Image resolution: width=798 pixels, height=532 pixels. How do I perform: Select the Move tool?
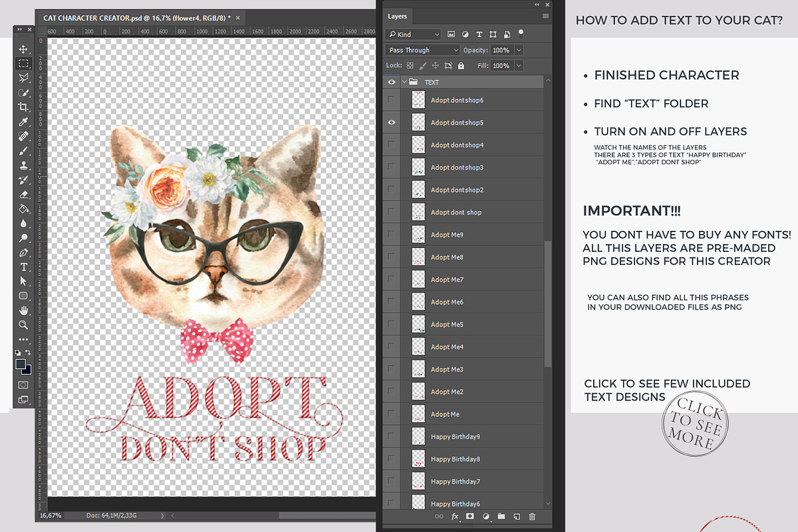point(23,50)
